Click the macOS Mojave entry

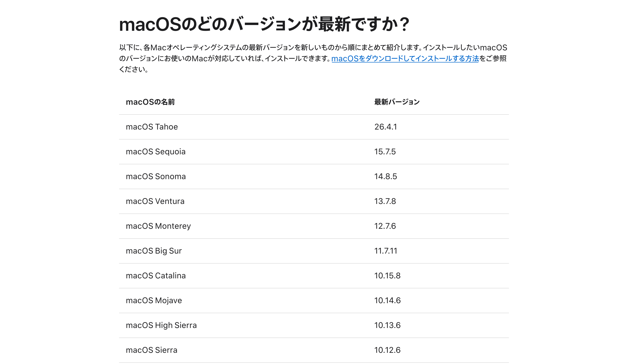154,301
